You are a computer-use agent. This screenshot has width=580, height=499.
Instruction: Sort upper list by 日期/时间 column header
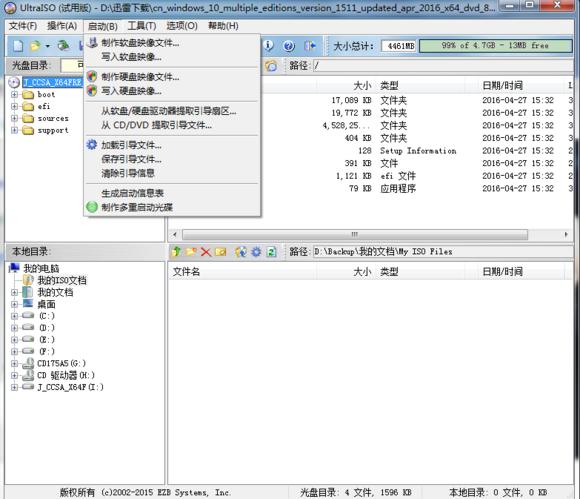coord(520,86)
